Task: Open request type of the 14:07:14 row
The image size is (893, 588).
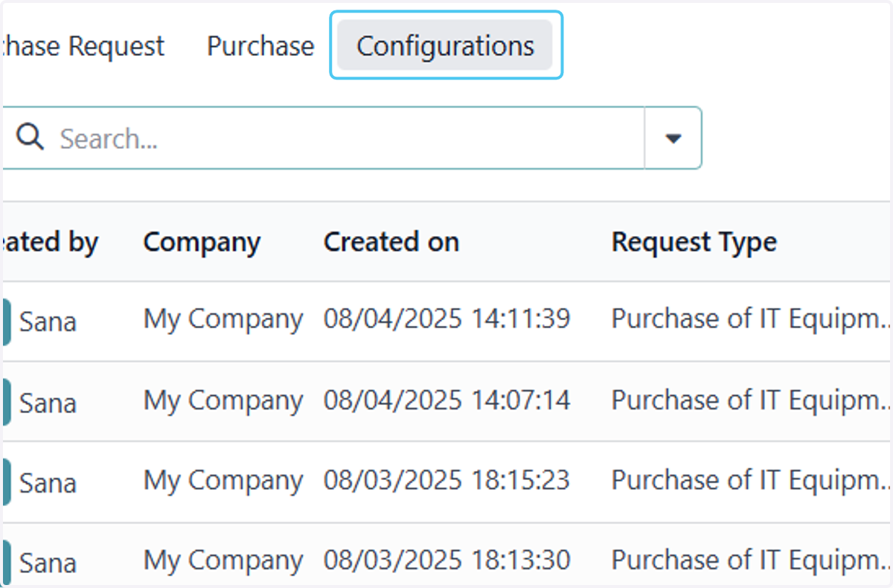Action: [752, 400]
